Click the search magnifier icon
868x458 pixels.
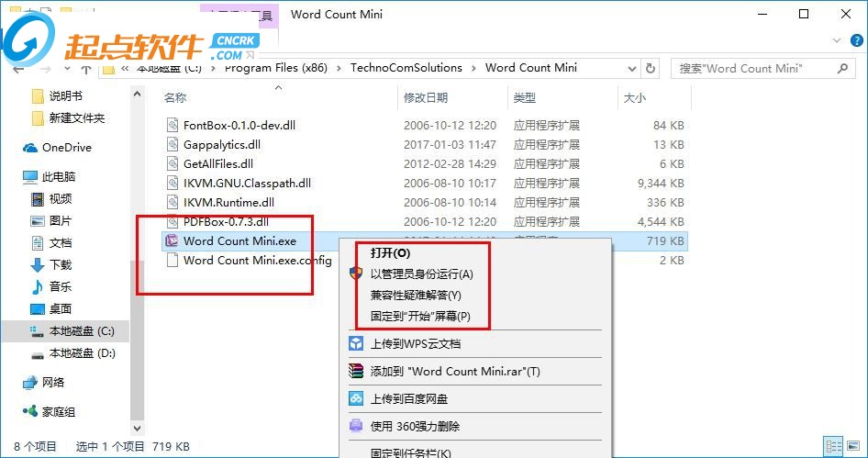pos(842,69)
